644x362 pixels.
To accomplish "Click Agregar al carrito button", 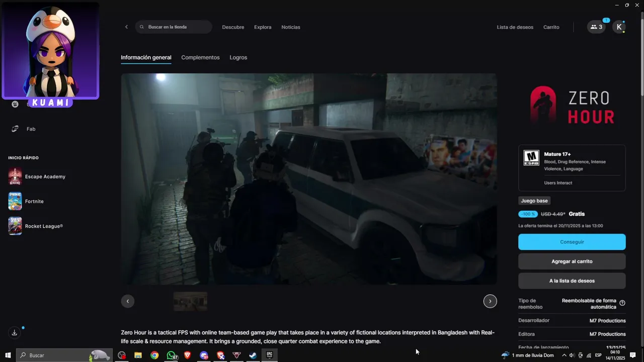I will point(572,261).
